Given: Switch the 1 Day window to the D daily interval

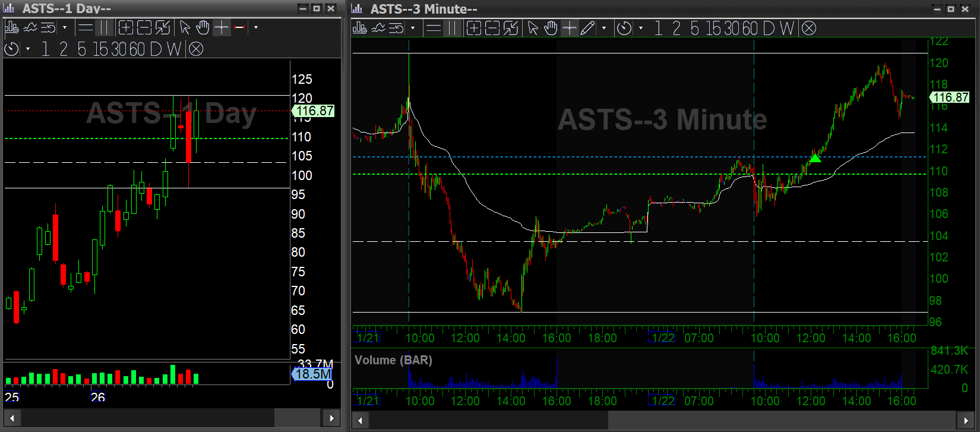Looking at the screenshot, I should tap(156, 49).
